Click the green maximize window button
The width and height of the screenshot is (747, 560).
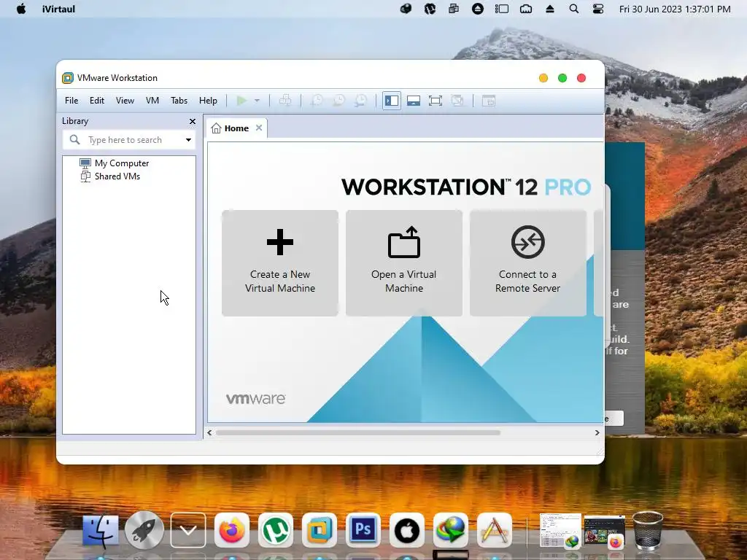coord(562,78)
